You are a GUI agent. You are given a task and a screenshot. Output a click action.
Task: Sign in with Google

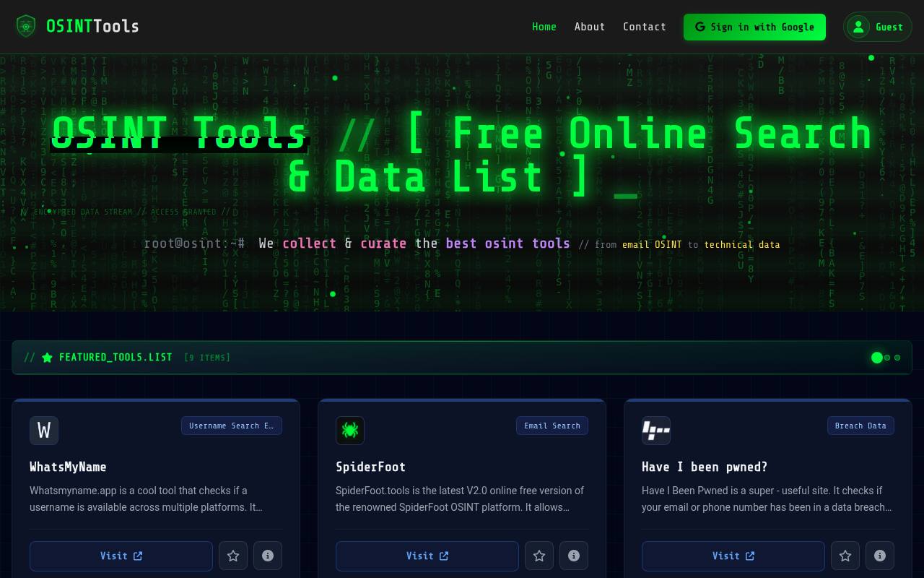click(x=754, y=27)
